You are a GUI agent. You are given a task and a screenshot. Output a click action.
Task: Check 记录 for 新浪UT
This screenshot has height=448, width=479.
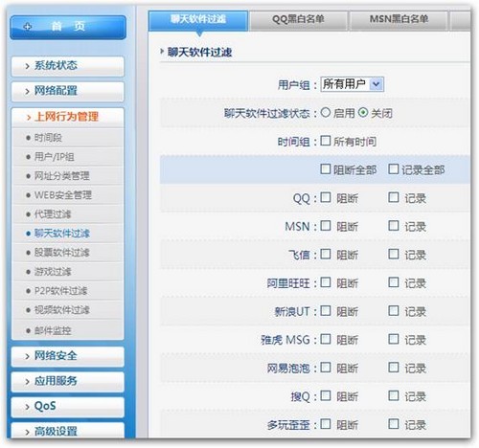[x=394, y=311]
